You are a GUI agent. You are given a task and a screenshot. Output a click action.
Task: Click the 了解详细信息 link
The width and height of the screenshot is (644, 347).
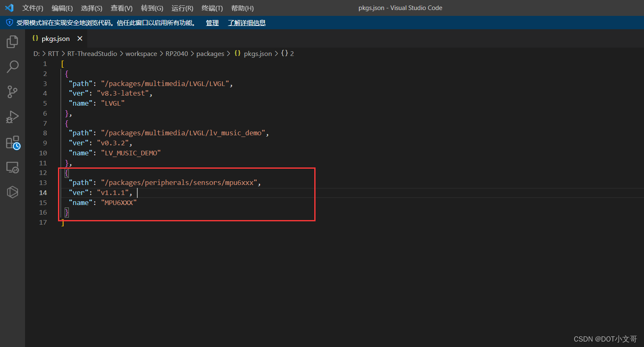[247, 23]
